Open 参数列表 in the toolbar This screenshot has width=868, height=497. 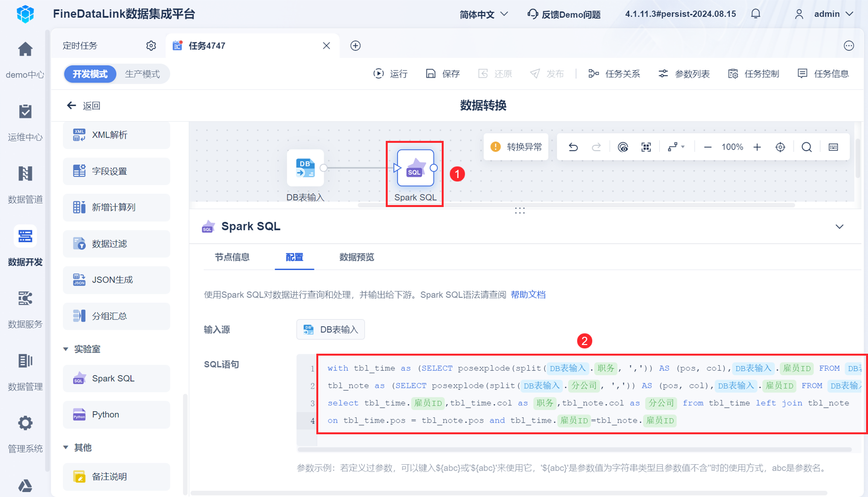[684, 74]
